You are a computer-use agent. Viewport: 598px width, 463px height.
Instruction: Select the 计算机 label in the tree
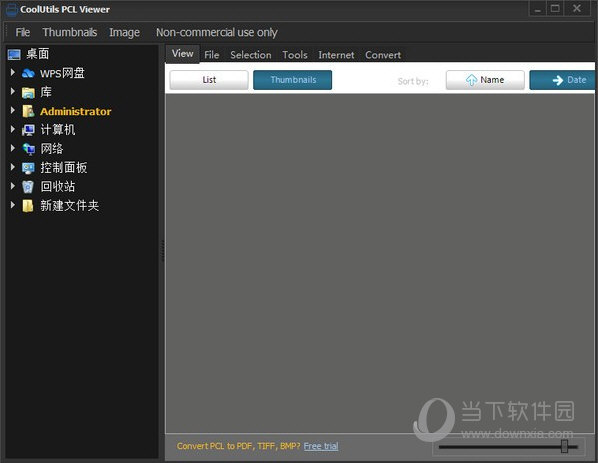tap(58, 130)
